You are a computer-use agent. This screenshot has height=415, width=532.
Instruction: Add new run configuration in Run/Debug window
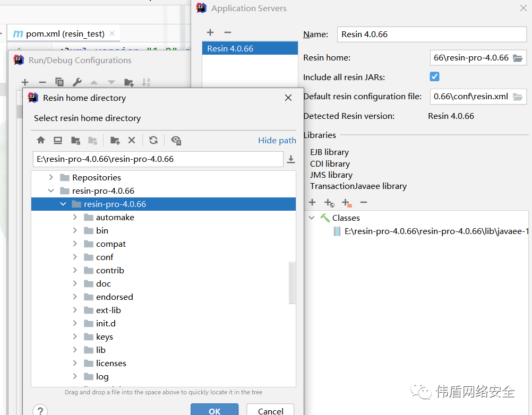25,82
